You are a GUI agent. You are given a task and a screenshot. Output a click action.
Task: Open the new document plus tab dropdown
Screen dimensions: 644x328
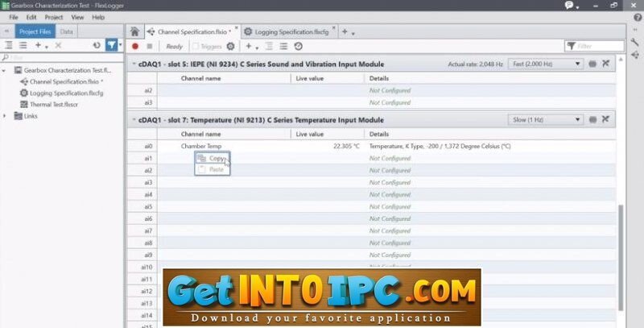[x=349, y=31]
